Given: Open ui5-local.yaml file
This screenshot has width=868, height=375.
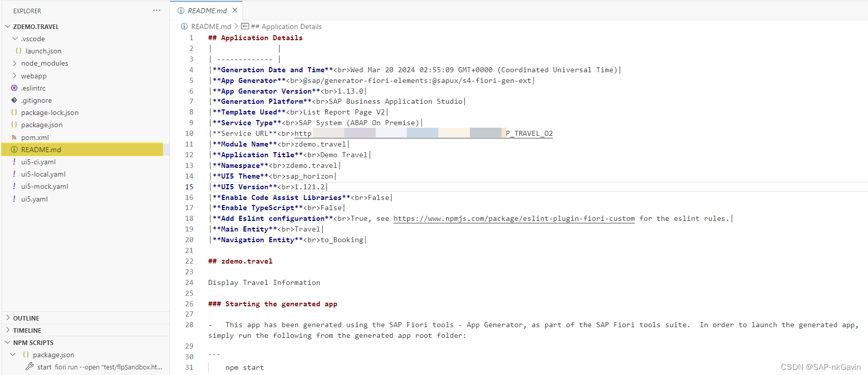Looking at the screenshot, I should tap(43, 174).
